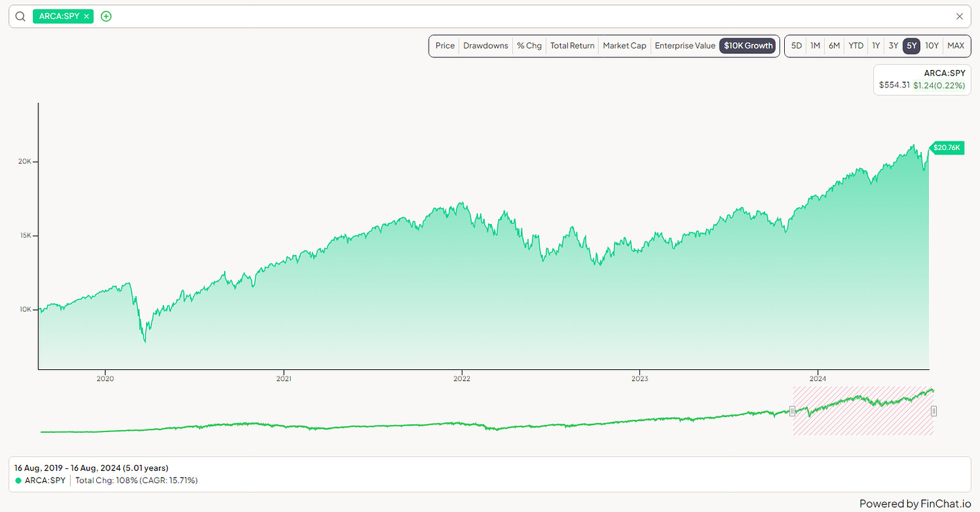Set time range to 1M

[x=815, y=46]
